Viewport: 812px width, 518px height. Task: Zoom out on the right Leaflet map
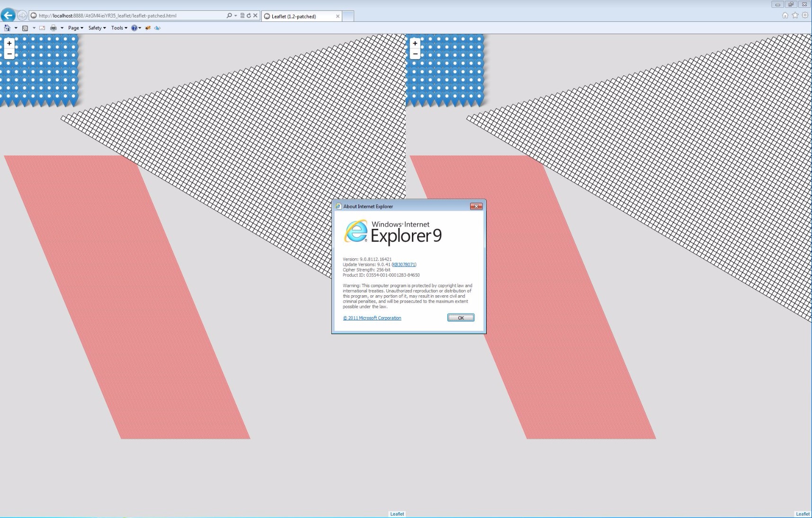[x=415, y=54]
